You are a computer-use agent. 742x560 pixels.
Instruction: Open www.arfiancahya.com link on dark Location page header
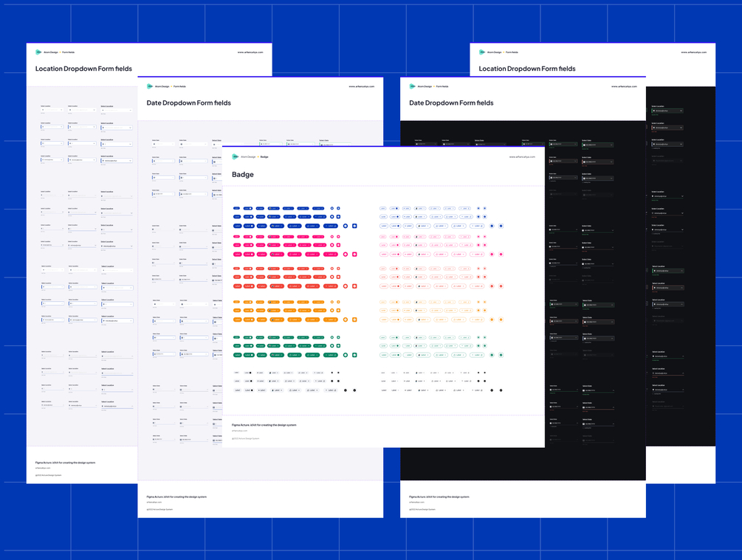pyautogui.click(x=694, y=52)
